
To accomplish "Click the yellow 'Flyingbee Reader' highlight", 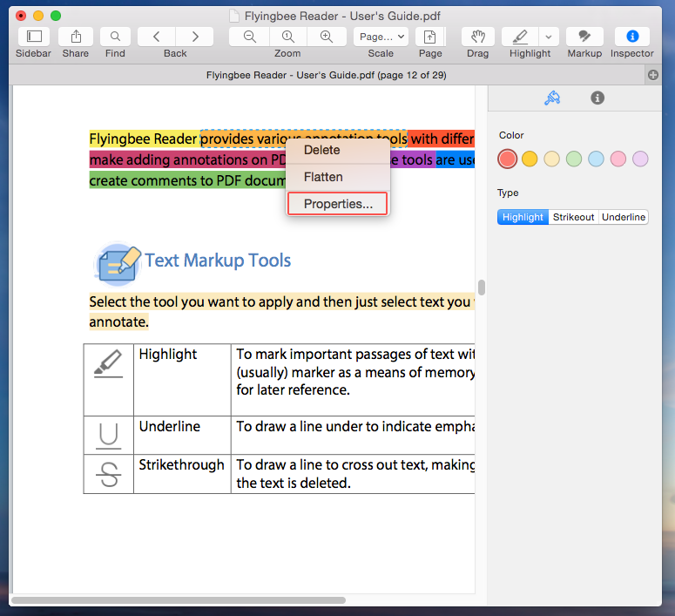I will [144, 139].
